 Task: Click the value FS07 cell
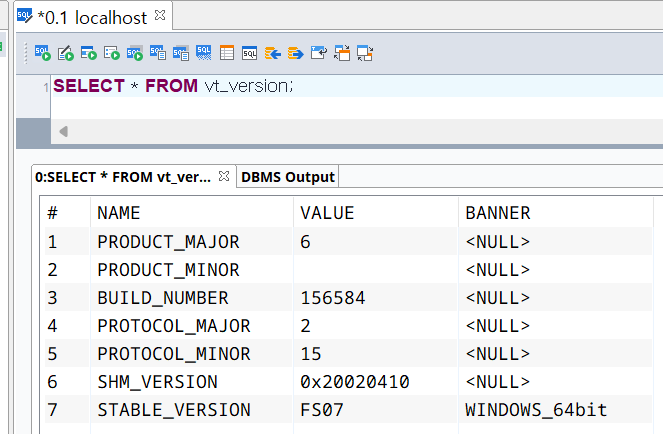pos(375,409)
